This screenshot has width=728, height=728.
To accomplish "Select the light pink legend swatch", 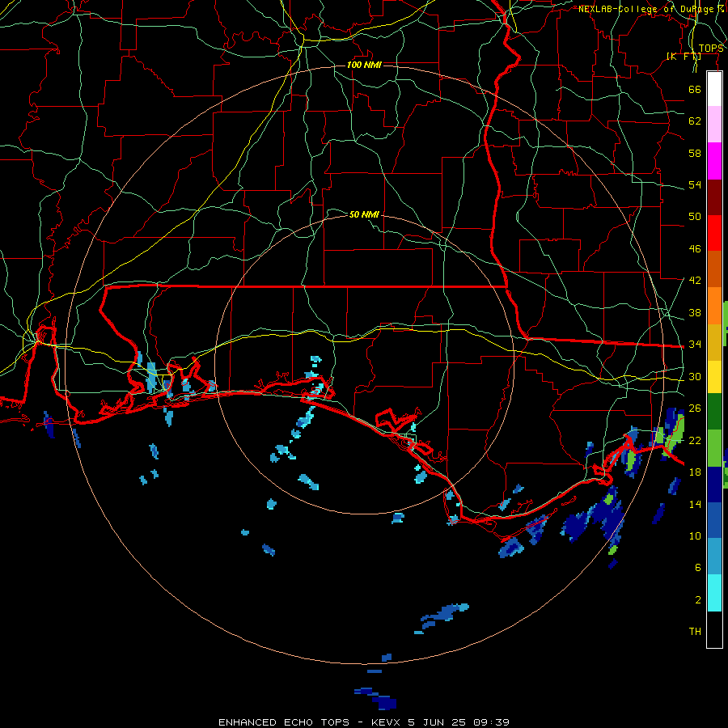I will [x=714, y=125].
